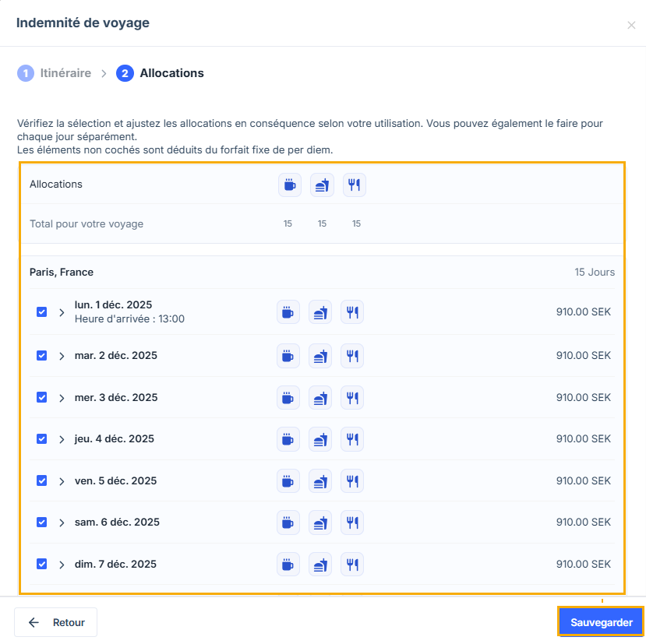Uncheck the mer. 3 déc. 2025 checkbox
The width and height of the screenshot is (646, 644).
[x=42, y=397]
